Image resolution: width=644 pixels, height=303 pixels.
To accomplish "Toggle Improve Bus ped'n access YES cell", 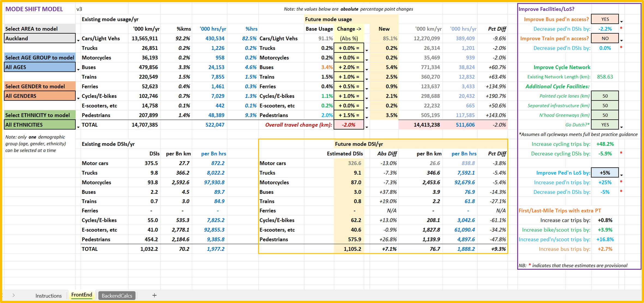I will click(x=605, y=19).
